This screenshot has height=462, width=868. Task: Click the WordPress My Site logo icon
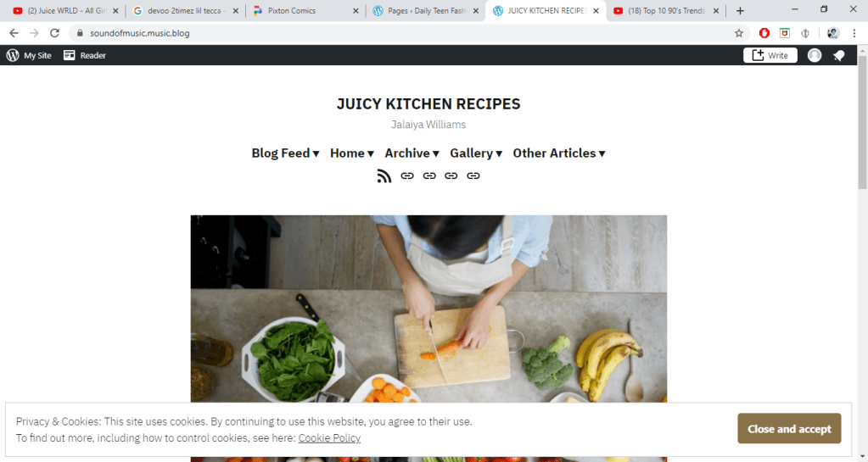pos(13,55)
